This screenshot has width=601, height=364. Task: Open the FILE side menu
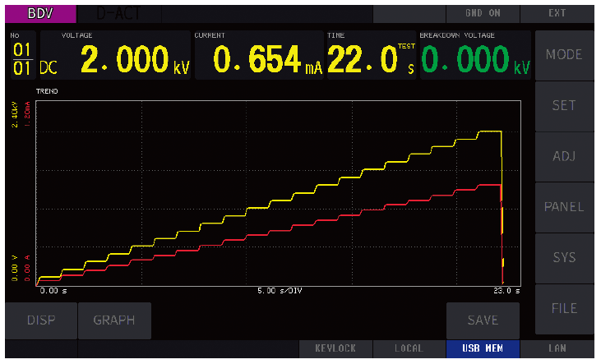[564, 309]
